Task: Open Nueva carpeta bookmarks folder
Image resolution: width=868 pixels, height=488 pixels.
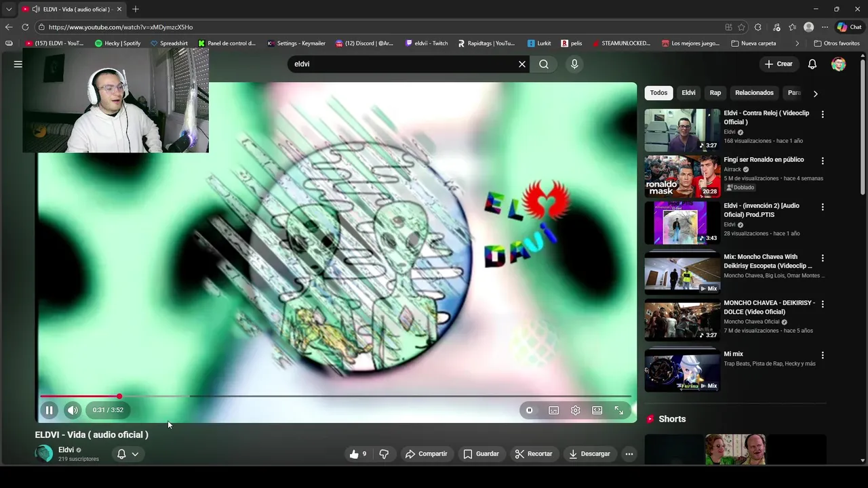Action: [753, 43]
